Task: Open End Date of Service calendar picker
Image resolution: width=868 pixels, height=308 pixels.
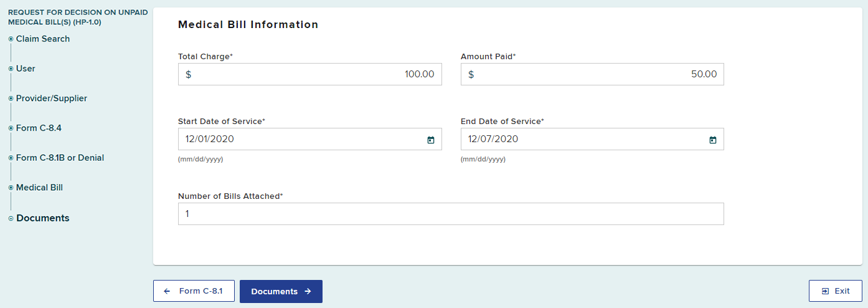Action: (x=713, y=140)
